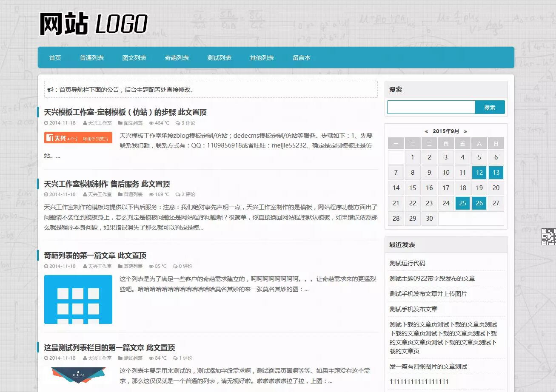Image resolution: width=556 pixels, height=392 pixels.
Task: Click inside the search input field
Action: (x=430, y=107)
